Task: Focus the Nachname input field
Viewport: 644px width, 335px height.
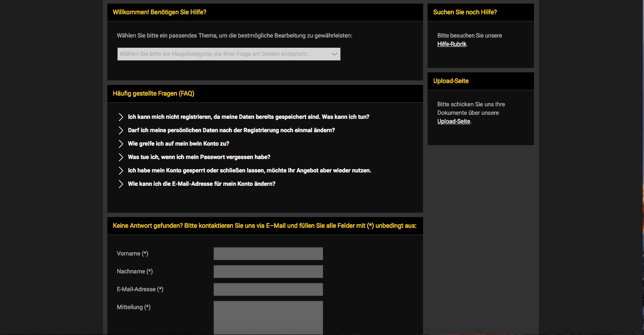Action: click(268, 272)
